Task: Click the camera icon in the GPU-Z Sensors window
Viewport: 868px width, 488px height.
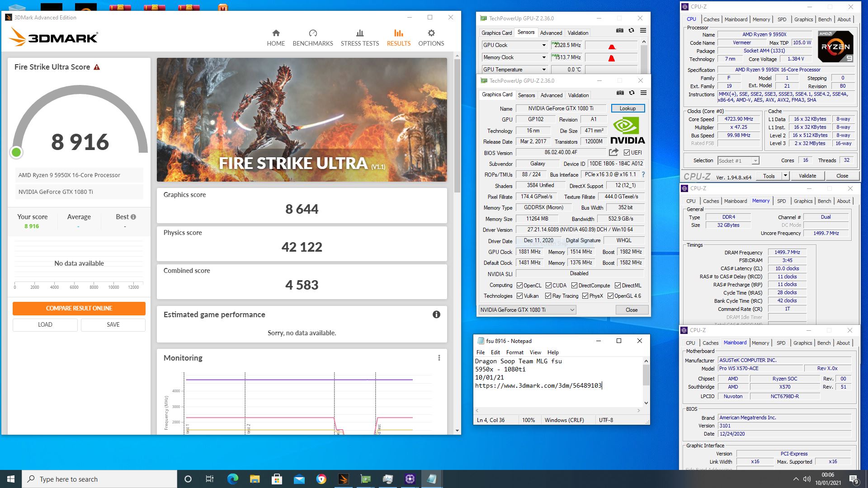Action: pos(620,30)
